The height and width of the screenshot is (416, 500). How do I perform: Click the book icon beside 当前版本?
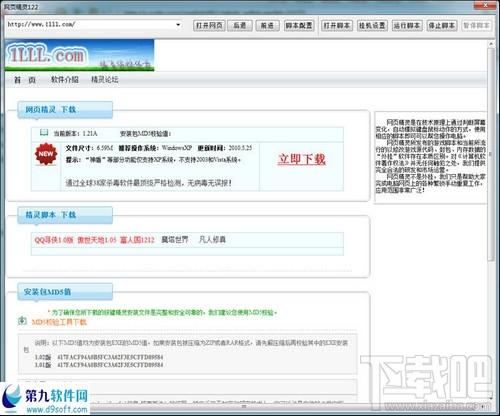pos(44,132)
